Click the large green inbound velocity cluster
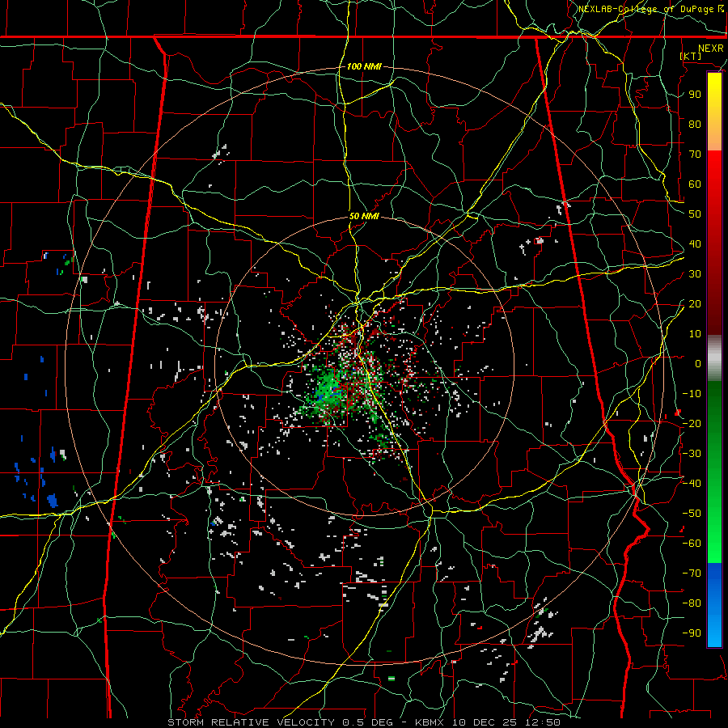Viewport: 728px width, 728px height. pos(328,391)
